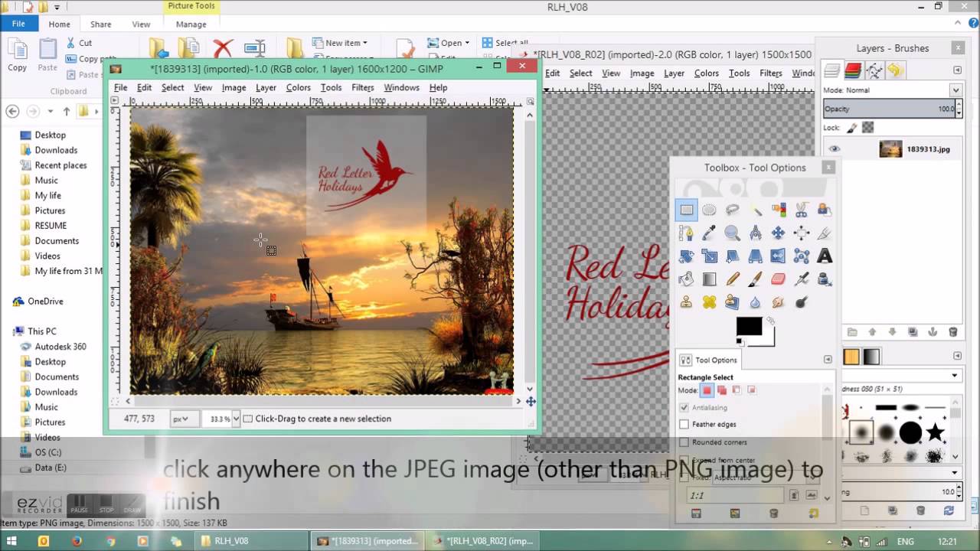Select the Cage Transform tool

coord(802,256)
